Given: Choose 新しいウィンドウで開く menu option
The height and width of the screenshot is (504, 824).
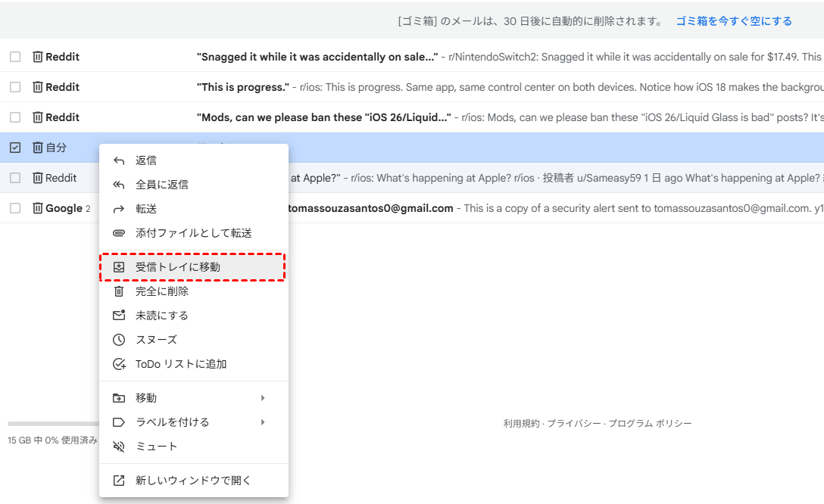Looking at the screenshot, I should [x=193, y=481].
